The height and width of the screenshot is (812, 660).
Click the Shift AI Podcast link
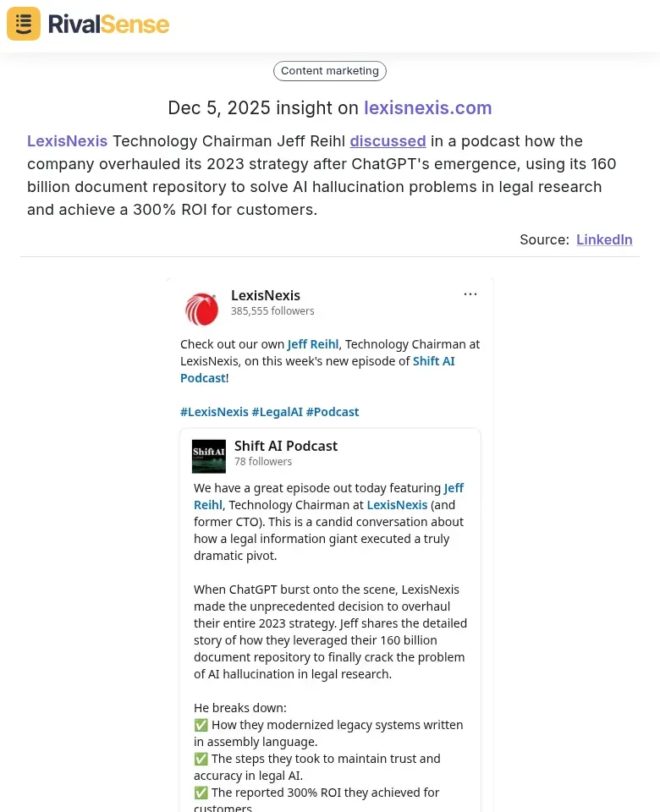pos(433,361)
